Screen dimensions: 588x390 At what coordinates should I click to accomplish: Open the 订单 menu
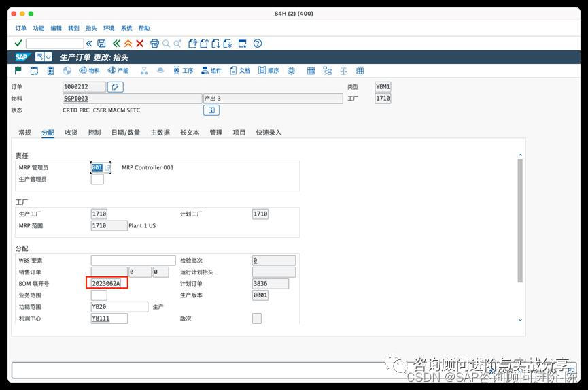[x=21, y=28]
